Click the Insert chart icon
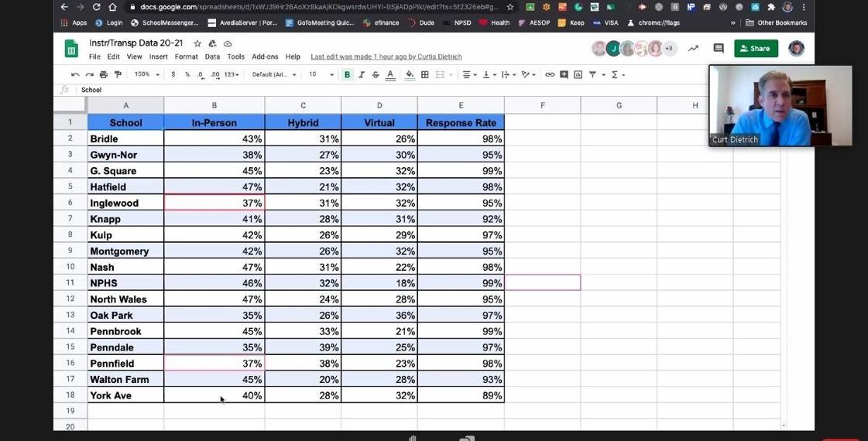 tap(578, 75)
